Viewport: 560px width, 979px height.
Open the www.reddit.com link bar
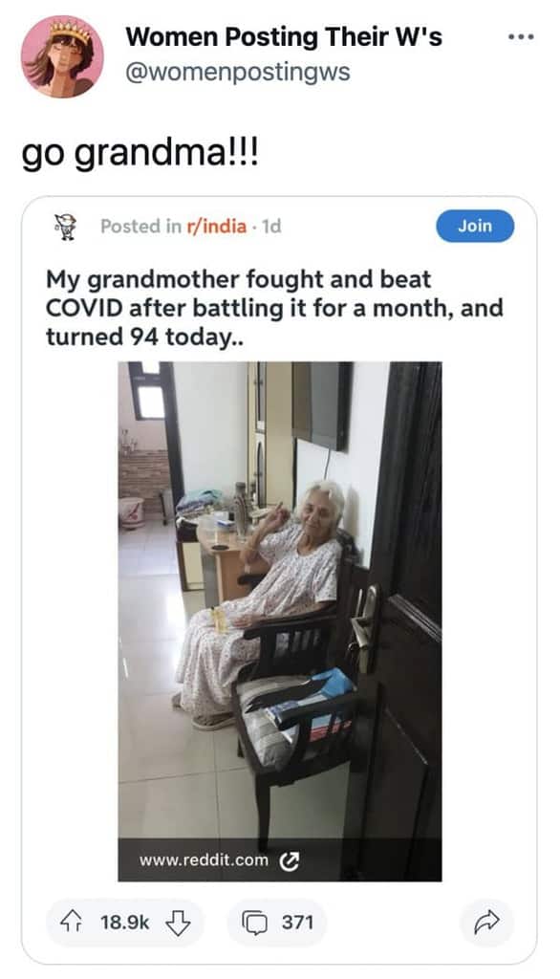(x=280, y=860)
